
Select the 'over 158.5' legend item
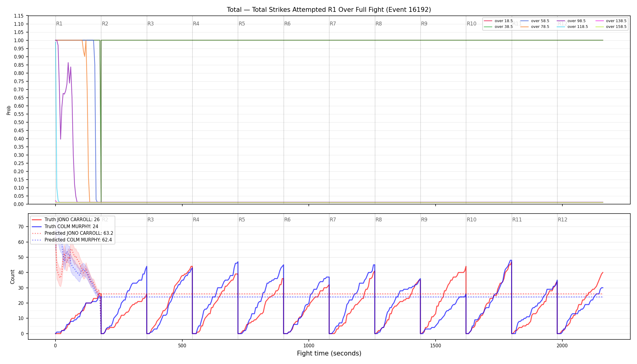click(x=611, y=27)
